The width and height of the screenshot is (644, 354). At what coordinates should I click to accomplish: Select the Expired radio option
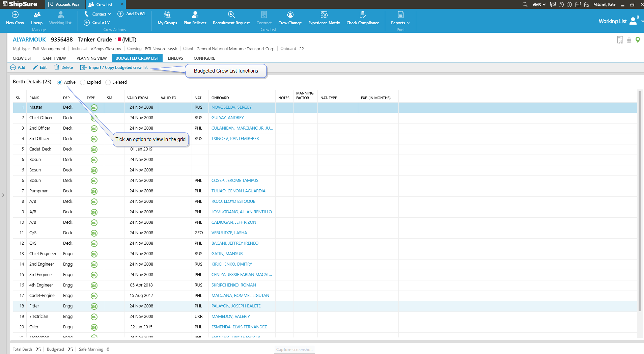coord(83,82)
